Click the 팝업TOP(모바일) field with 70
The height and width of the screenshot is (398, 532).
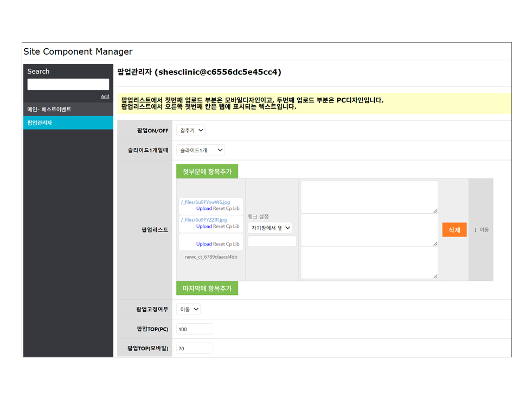click(x=194, y=349)
